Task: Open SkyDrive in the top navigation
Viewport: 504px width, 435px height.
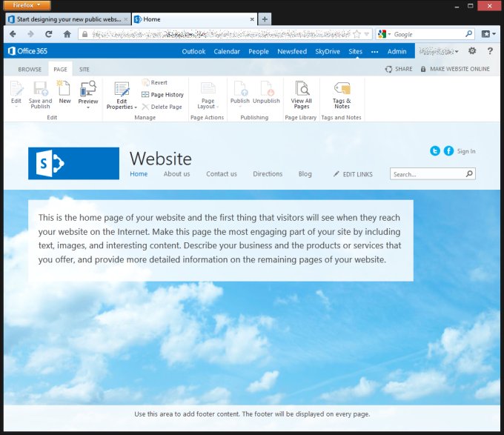Action: pos(327,51)
